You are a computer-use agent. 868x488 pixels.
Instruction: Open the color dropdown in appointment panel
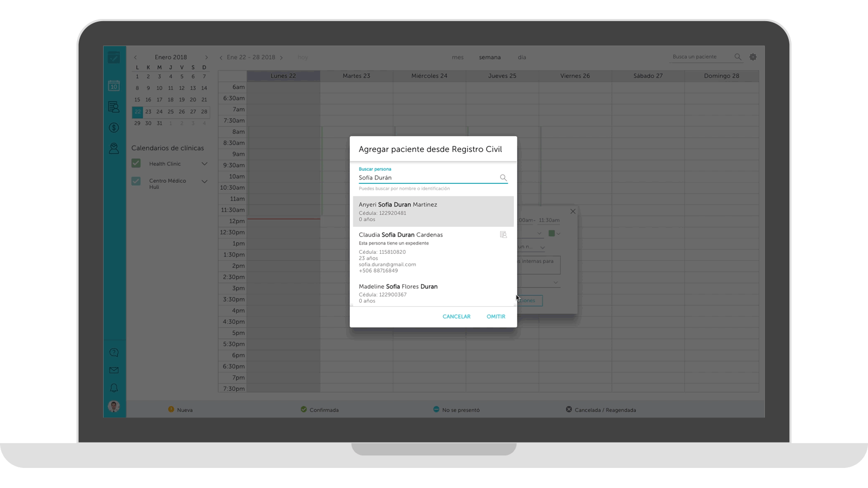[x=558, y=234]
